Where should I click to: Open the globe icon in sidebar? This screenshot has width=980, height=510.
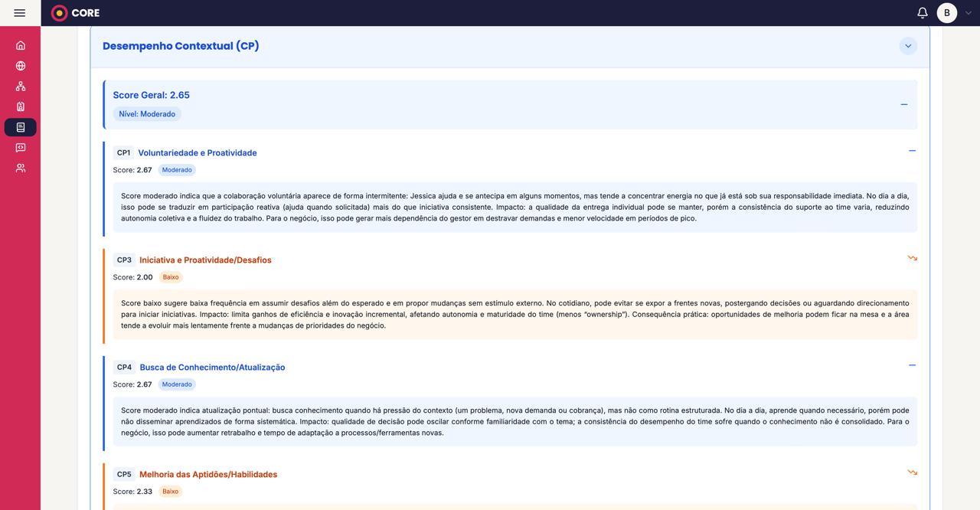point(21,66)
